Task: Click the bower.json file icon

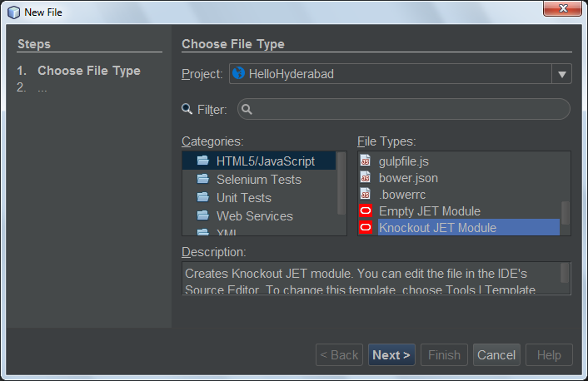Action: pos(365,178)
